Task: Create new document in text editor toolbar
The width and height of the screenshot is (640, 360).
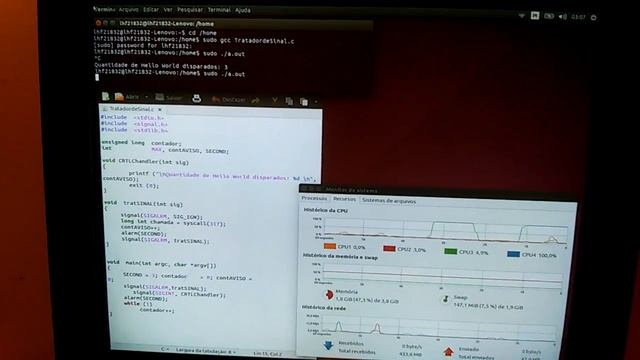Action: tap(106, 96)
